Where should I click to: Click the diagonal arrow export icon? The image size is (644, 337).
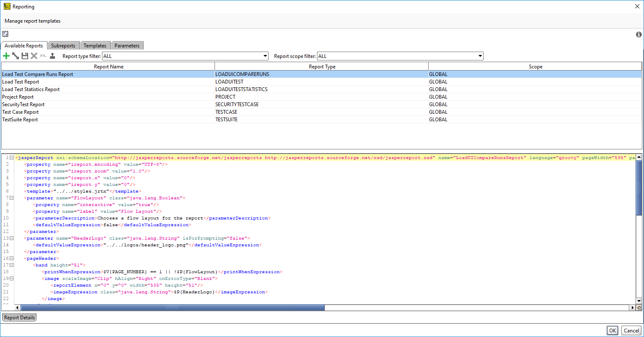click(16, 55)
